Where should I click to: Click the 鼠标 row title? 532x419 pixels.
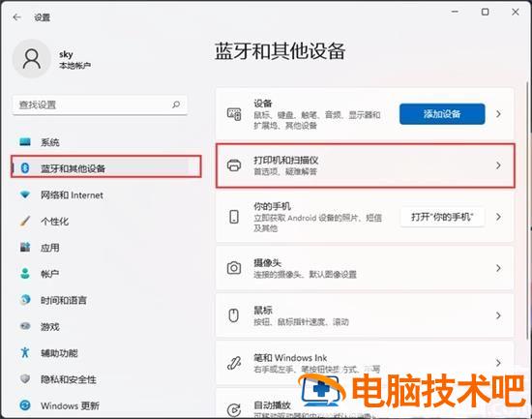click(x=263, y=310)
